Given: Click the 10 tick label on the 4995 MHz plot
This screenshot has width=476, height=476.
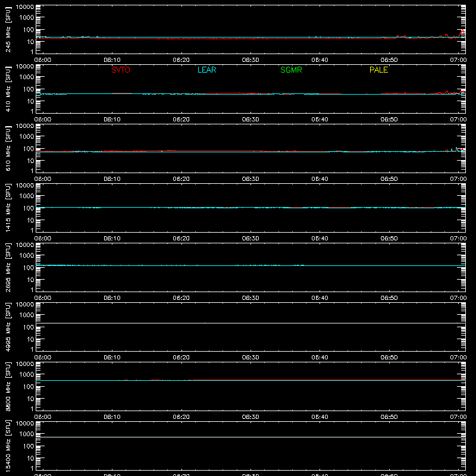Looking at the screenshot, I should 30,339.
